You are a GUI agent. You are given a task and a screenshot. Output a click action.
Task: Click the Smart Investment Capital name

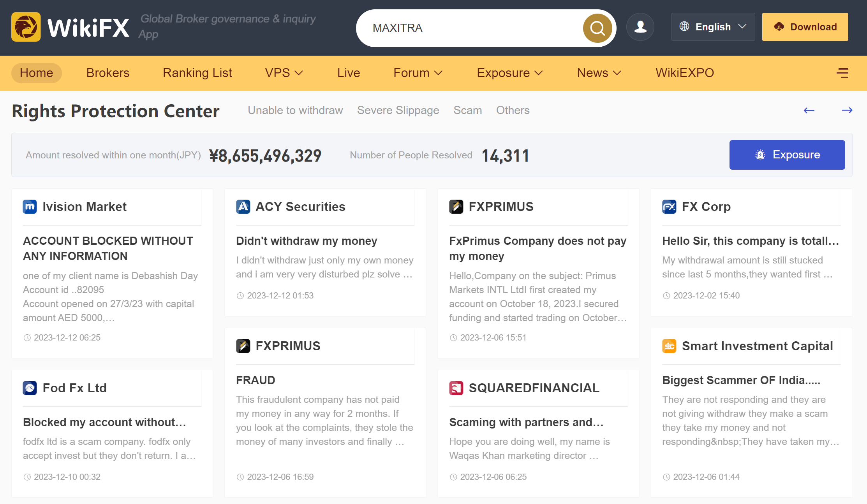pos(757,346)
